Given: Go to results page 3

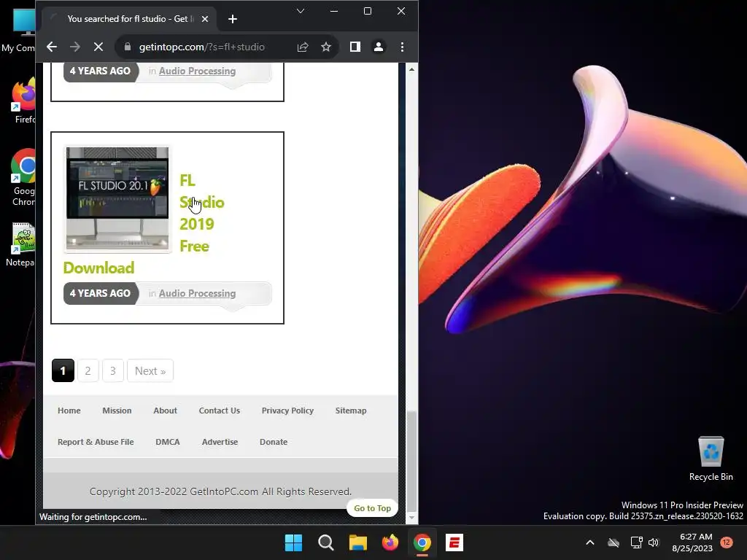Looking at the screenshot, I should pos(113,370).
